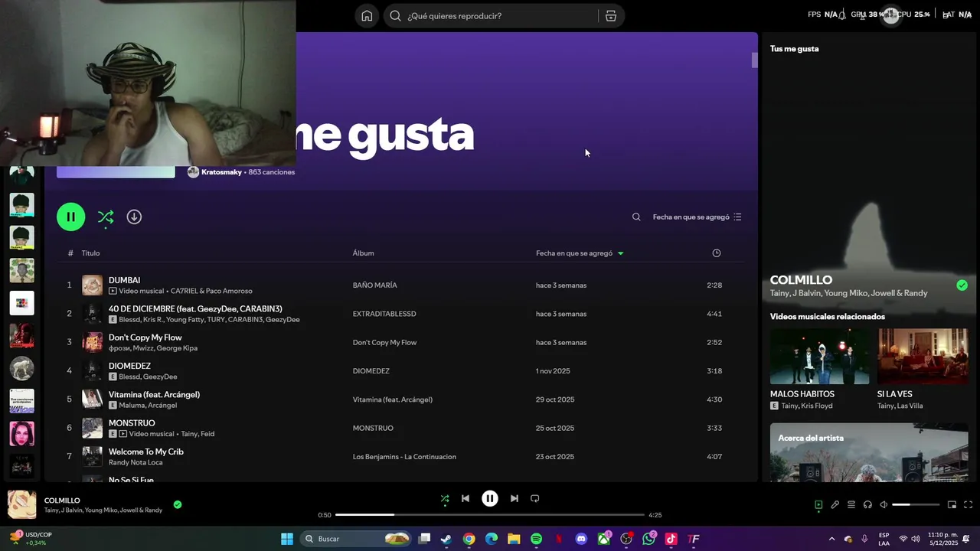Image resolution: width=980 pixels, height=551 pixels.
Task: Open the "Acerca del artista" card
Action: pyautogui.click(x=869, y=452)
